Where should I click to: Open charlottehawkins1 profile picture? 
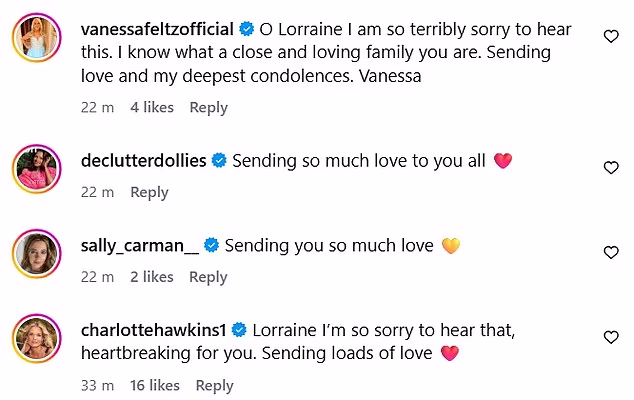[39, 336]
